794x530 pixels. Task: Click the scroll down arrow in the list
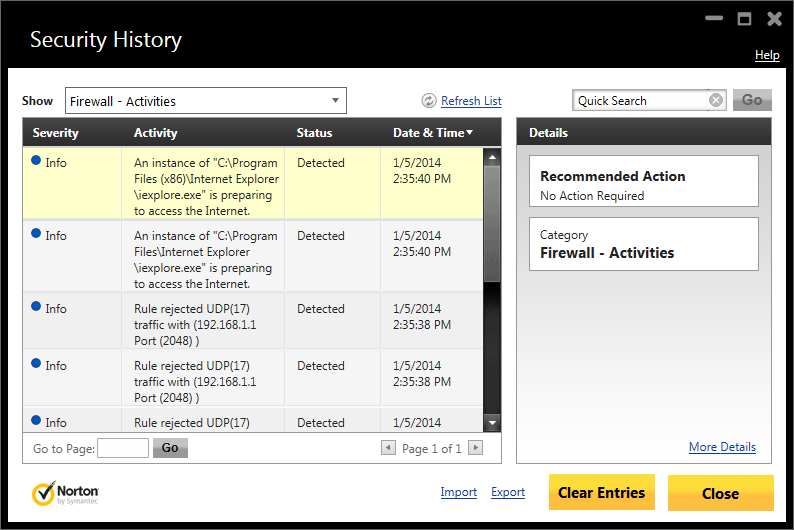click(492, 422)
